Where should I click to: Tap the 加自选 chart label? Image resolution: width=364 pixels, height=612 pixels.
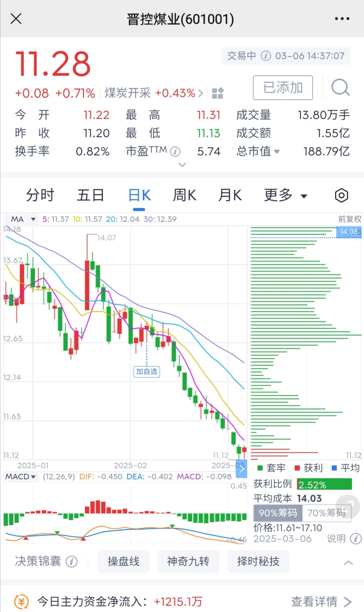pyautogui.click(x=147, y=371)
